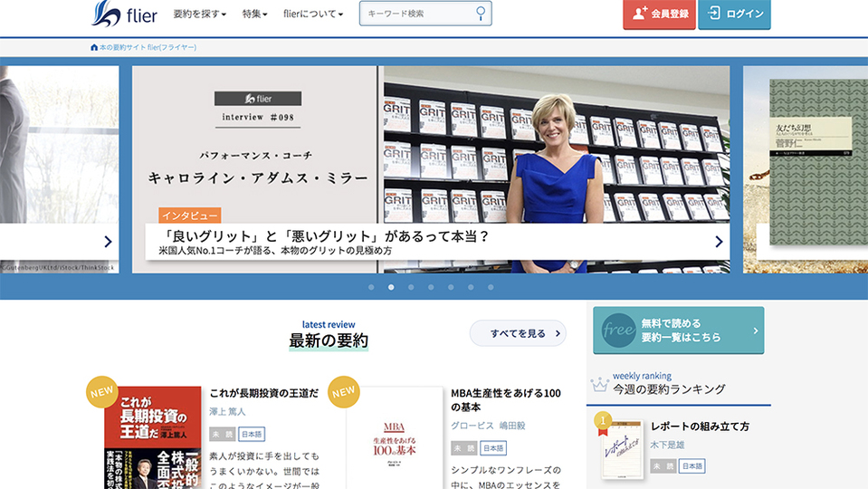Select the fifth carousel dot
This screenshot has height=489, width=868.
(451, 287)
